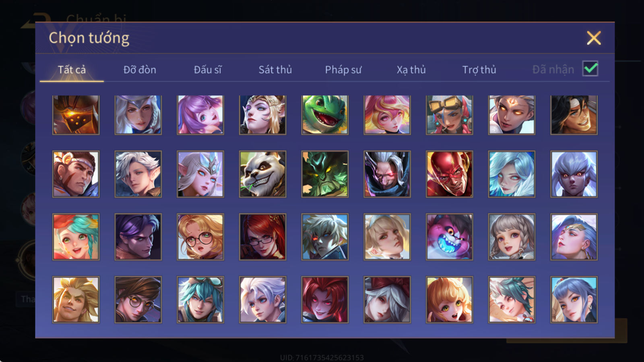Open the Đấu sĩ tab
This screenshot has height=362, width=644.
coord(207,70)
